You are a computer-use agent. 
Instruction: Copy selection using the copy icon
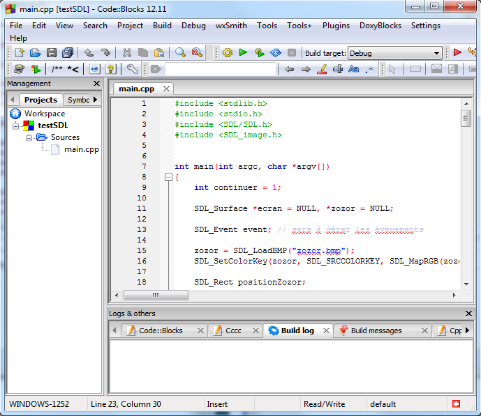click(x=143, y=53)
